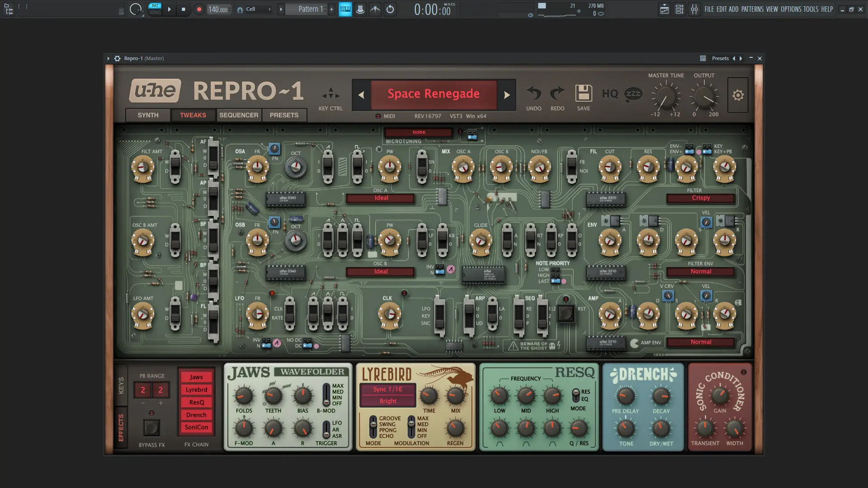The width and height of the screenshot is (868, 488).
Task: Open Repro-1 settings gear icon
Action: pyautogui.click(x=738, y=95)
